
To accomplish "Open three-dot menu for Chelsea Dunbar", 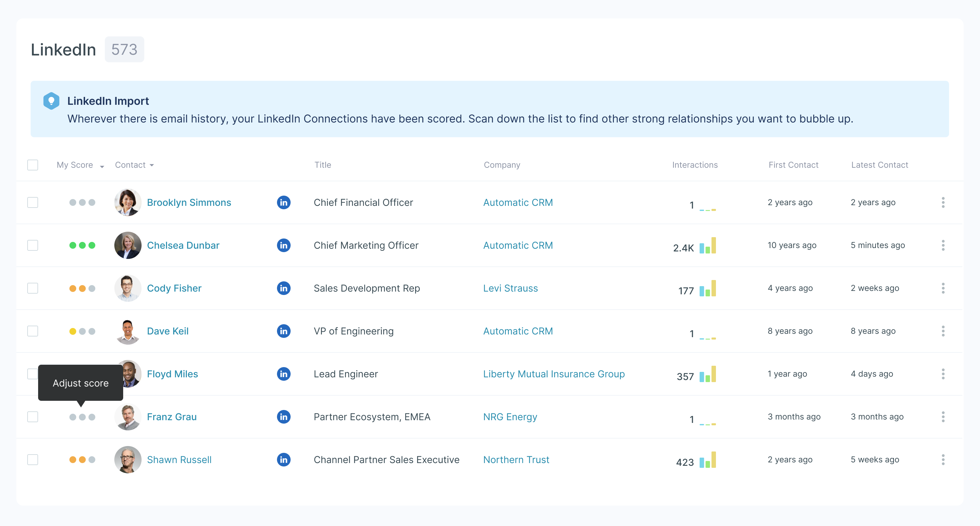I will click(x=943, y=245).
